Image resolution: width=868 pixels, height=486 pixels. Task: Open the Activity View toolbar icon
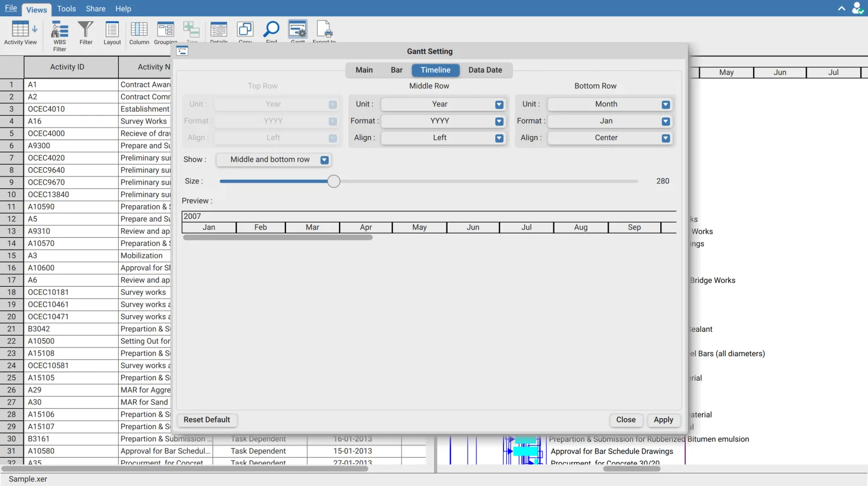(21, 33)
